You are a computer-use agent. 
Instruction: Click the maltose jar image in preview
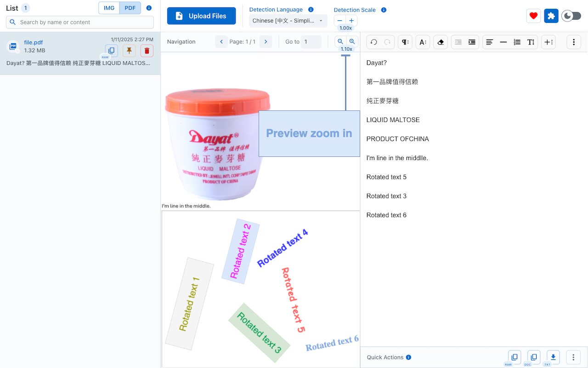tap(218, 144)
